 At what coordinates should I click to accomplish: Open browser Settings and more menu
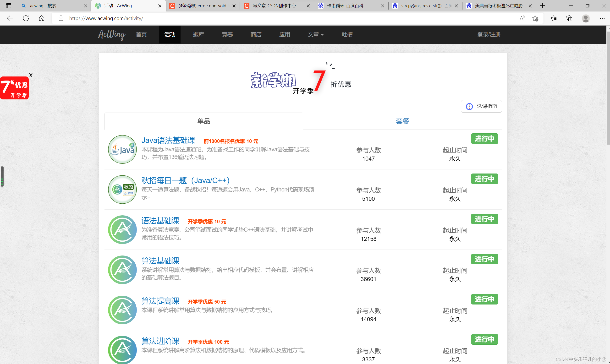[x=602, y=18]
